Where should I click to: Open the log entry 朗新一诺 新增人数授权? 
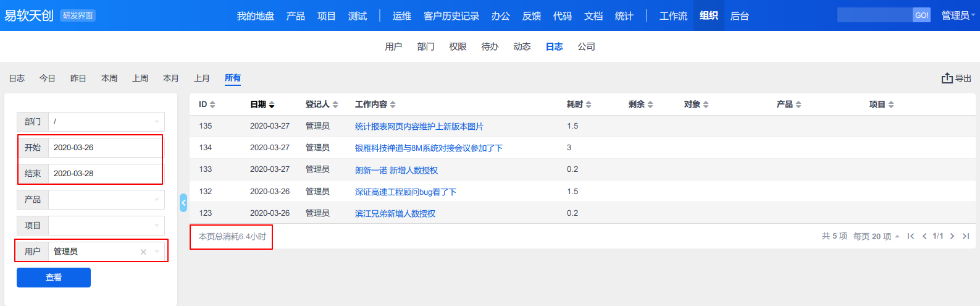(396, 170)
